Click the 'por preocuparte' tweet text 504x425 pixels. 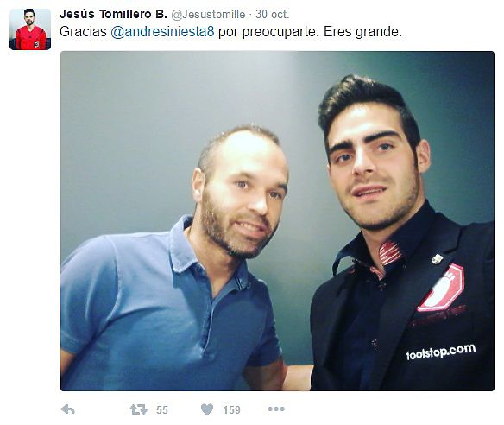[268, 32]
